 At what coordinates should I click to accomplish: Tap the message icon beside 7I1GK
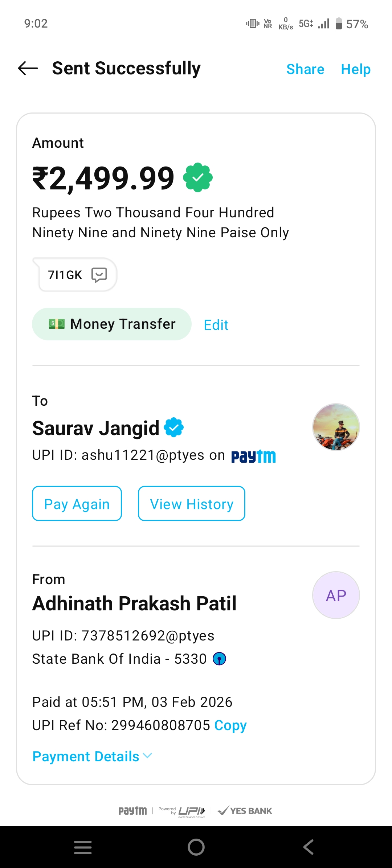99,275
